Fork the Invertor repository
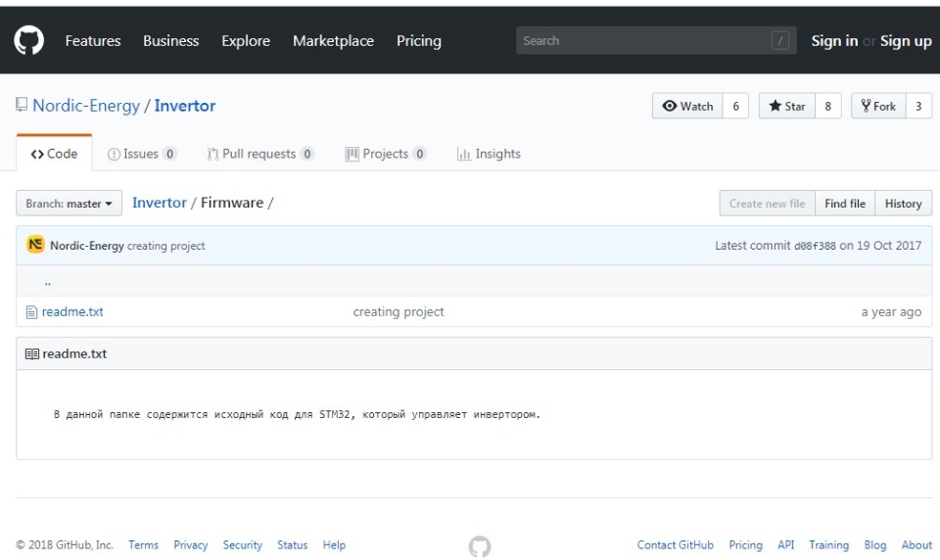 (877, 107)
